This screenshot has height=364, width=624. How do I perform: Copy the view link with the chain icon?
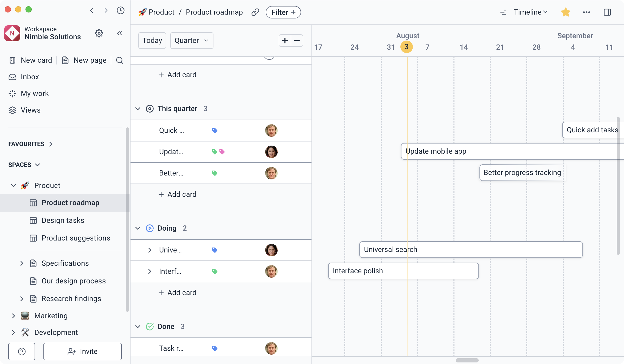[x=255, y=12]
